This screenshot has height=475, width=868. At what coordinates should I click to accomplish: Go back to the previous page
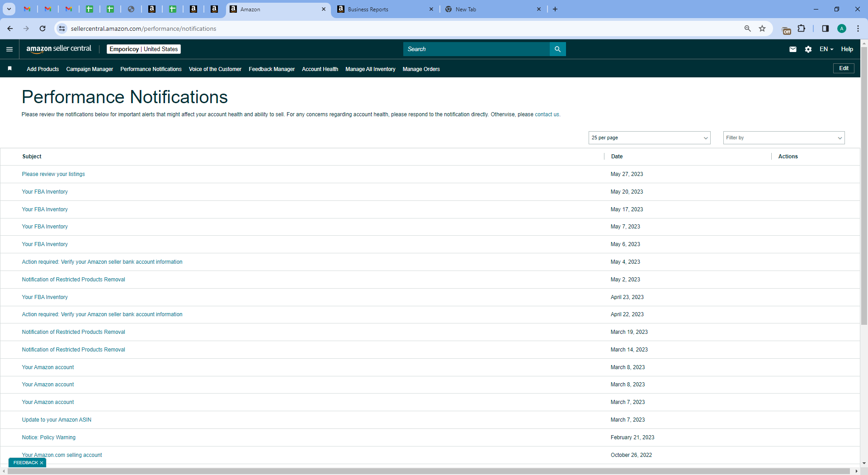coord(10,28)
